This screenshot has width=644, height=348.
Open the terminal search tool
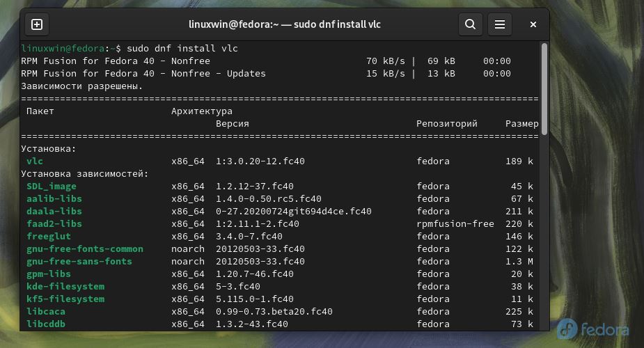point(470,24)
